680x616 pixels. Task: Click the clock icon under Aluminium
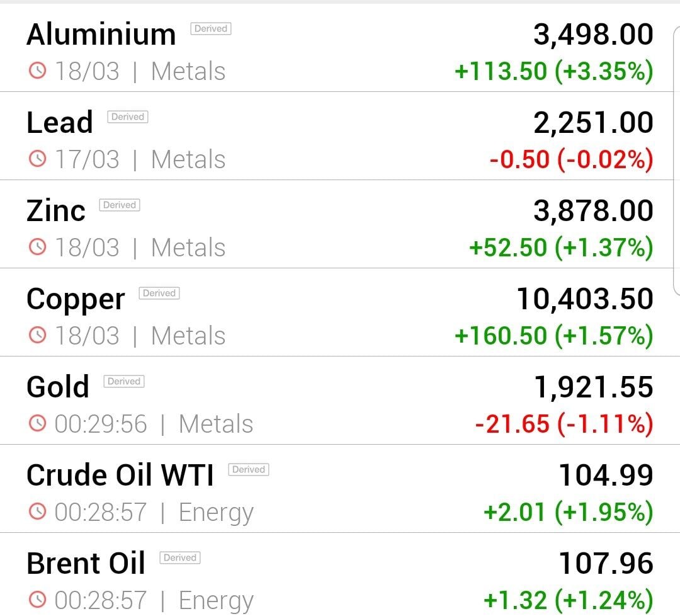(x=37, y=71)
